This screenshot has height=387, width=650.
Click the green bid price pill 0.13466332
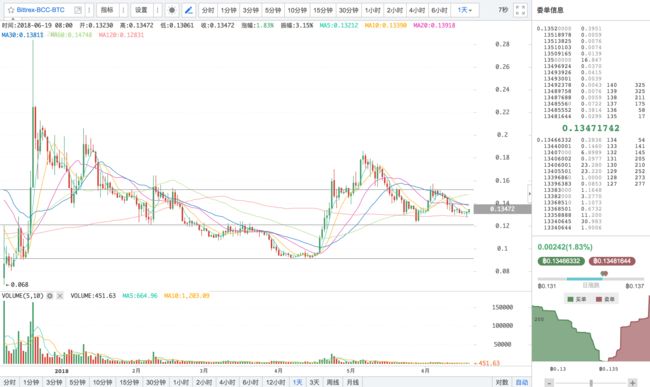pyautogui.click(x=561, y=261)
